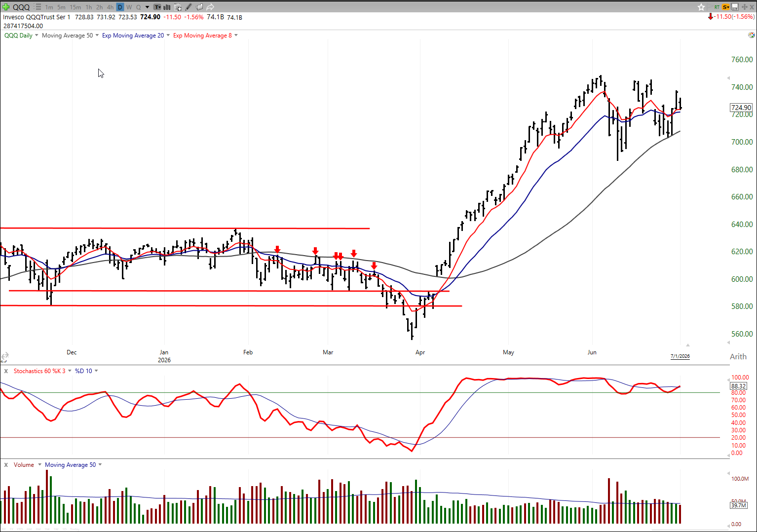This screenshot has height=532, width=757.
Task: Click the Moving Average 50 label in volume pane
Action: point(71,465)
